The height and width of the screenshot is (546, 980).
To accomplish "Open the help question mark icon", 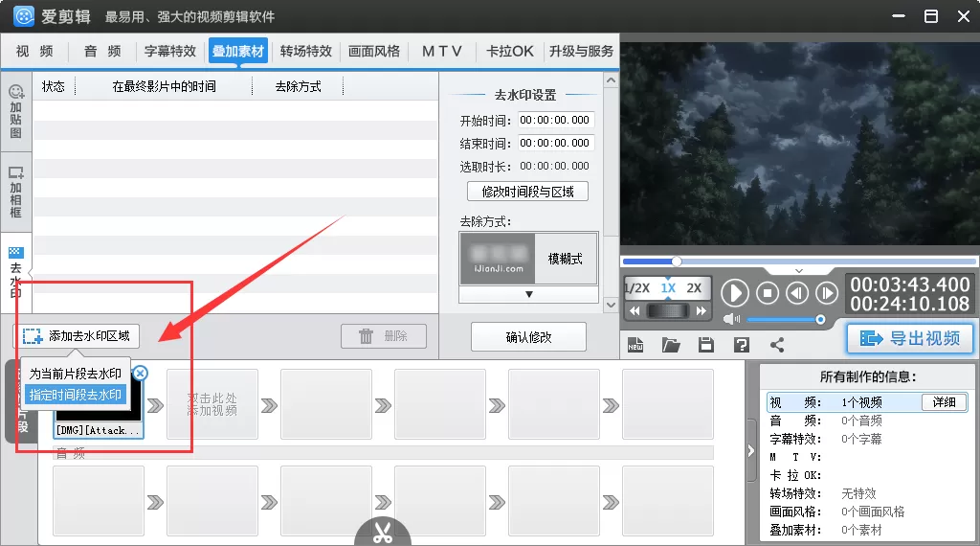I will click(742, 345).
